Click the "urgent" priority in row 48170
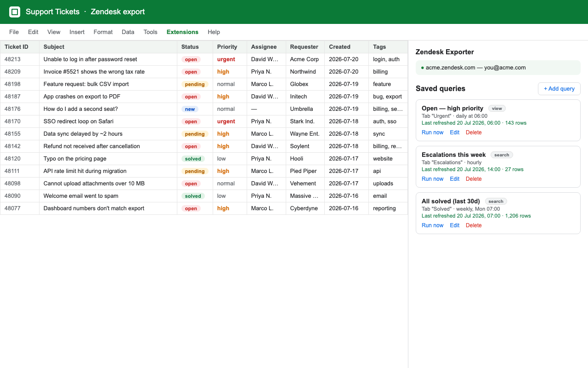The height and width of the screenshot is (368, 588). coord(226,121)
